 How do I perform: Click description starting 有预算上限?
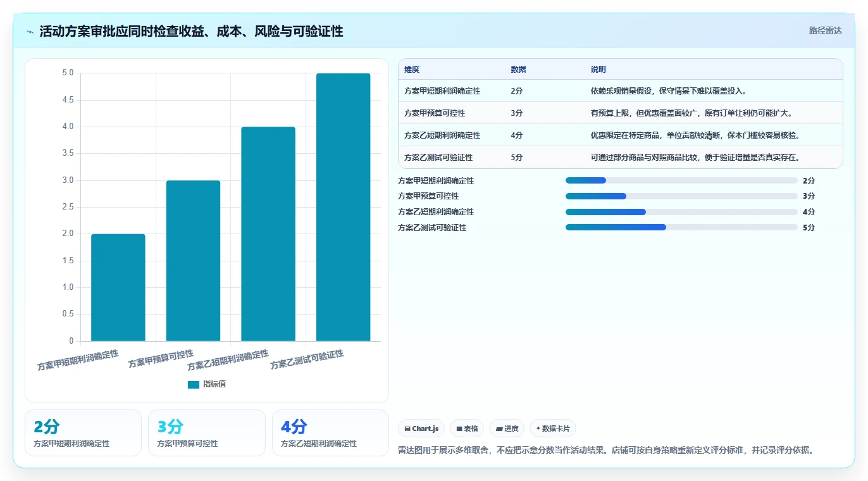tap(691, 113)
